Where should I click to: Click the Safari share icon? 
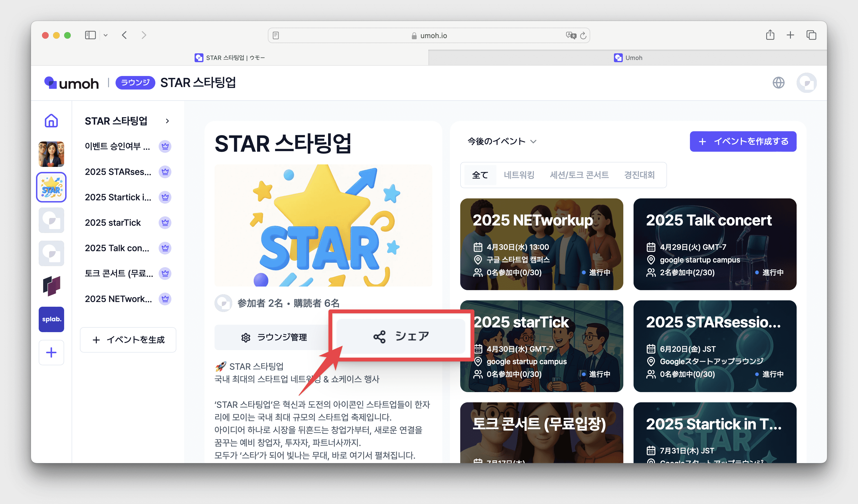pos(770,35)
